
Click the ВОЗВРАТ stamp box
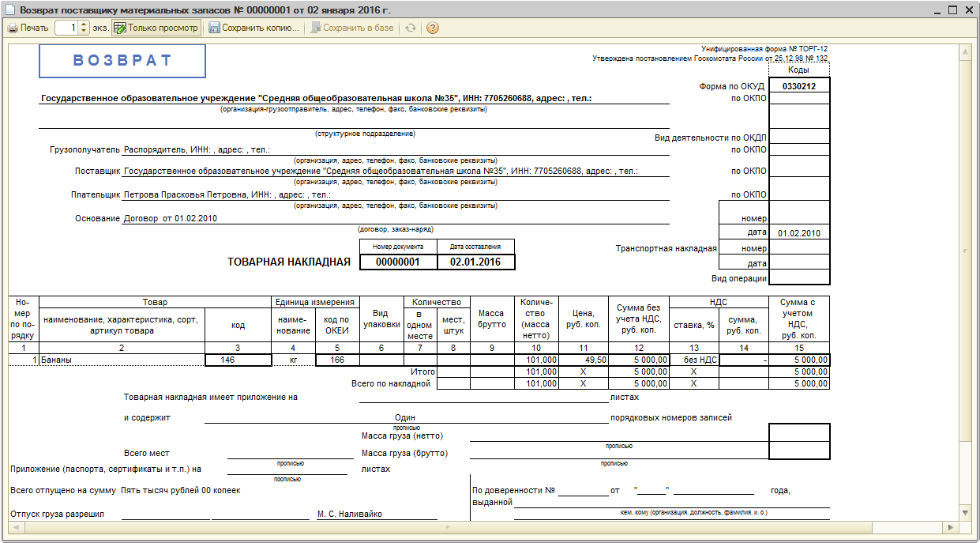coord(122,61)
